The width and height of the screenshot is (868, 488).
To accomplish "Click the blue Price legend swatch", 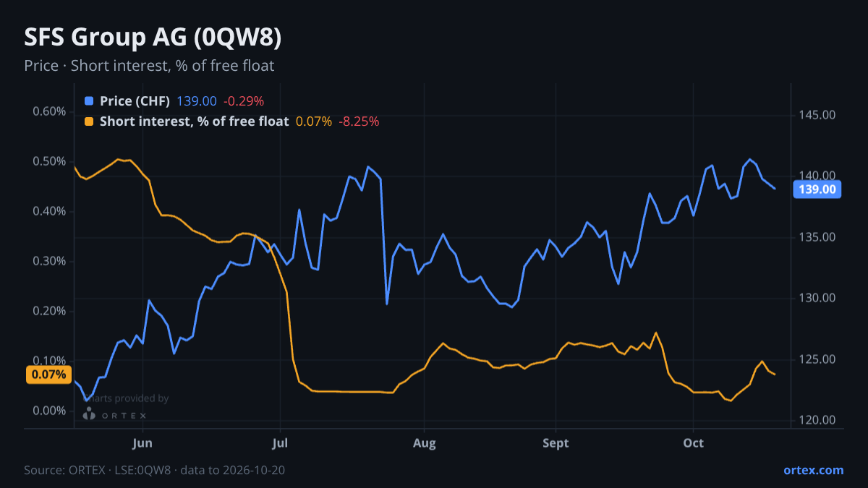I will pyautogui.click(x=89, y=101).
